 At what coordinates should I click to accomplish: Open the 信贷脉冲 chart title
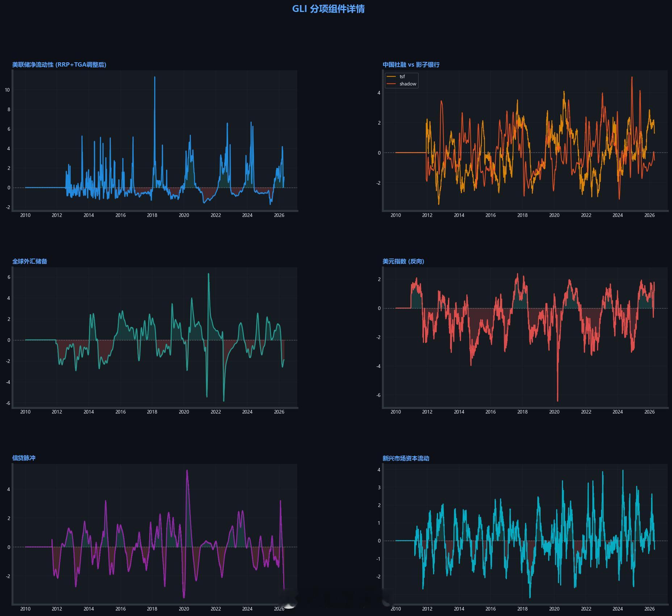pos(24,458)
